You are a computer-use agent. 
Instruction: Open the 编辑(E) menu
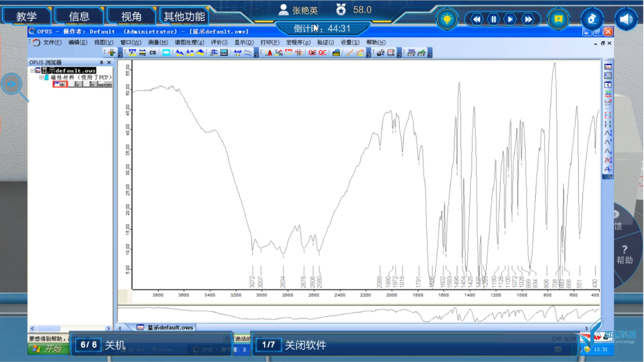click(78, 42)
